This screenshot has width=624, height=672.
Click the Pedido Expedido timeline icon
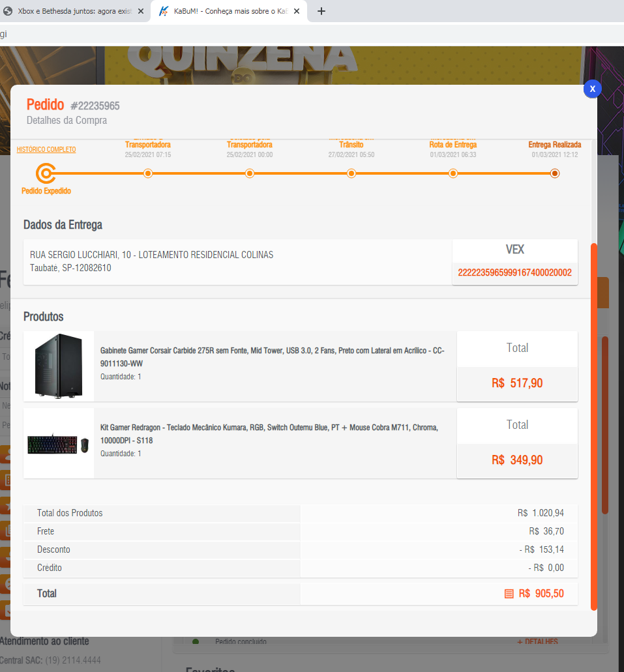[x=46, y=173]
